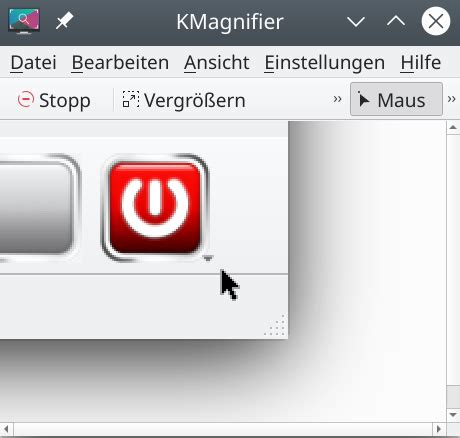The image size is (460, 438).
Task: Click the horizontal scrollbar's right arrow
Action: coord(439,429)
